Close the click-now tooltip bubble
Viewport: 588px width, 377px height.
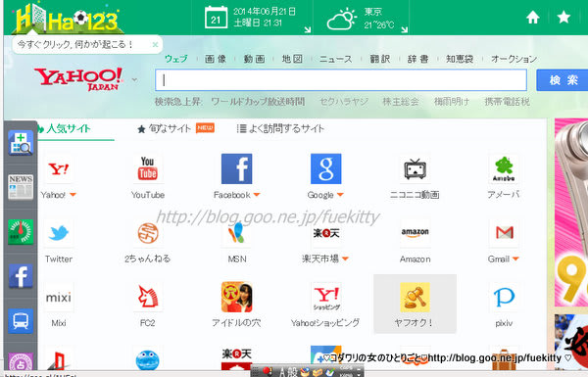(x=155, y=45)
